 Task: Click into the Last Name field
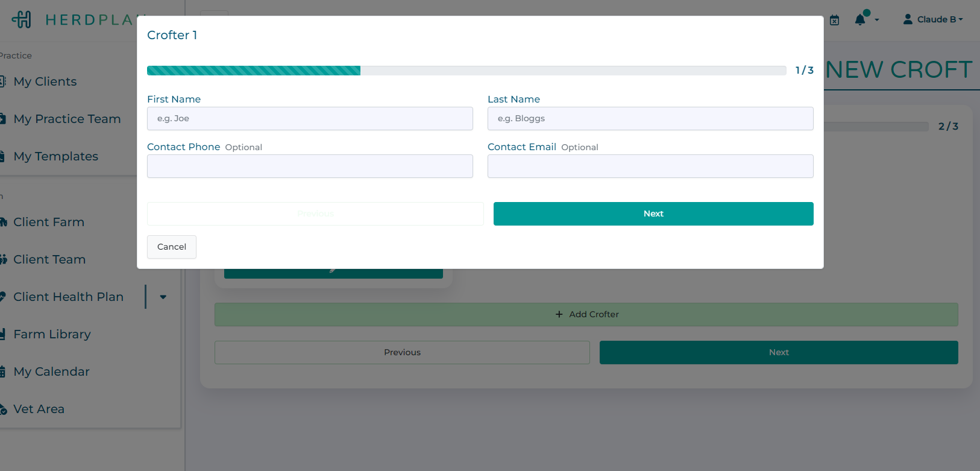(650, 119)
